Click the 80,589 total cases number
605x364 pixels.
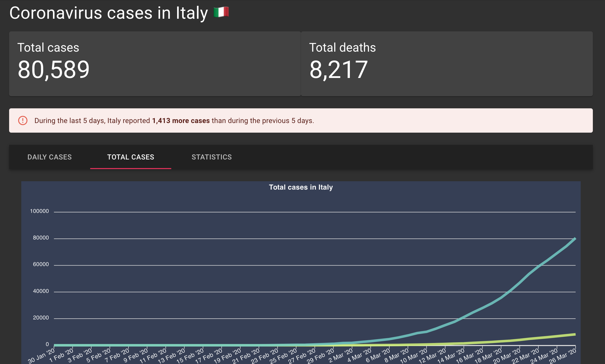tap(53, 70)
